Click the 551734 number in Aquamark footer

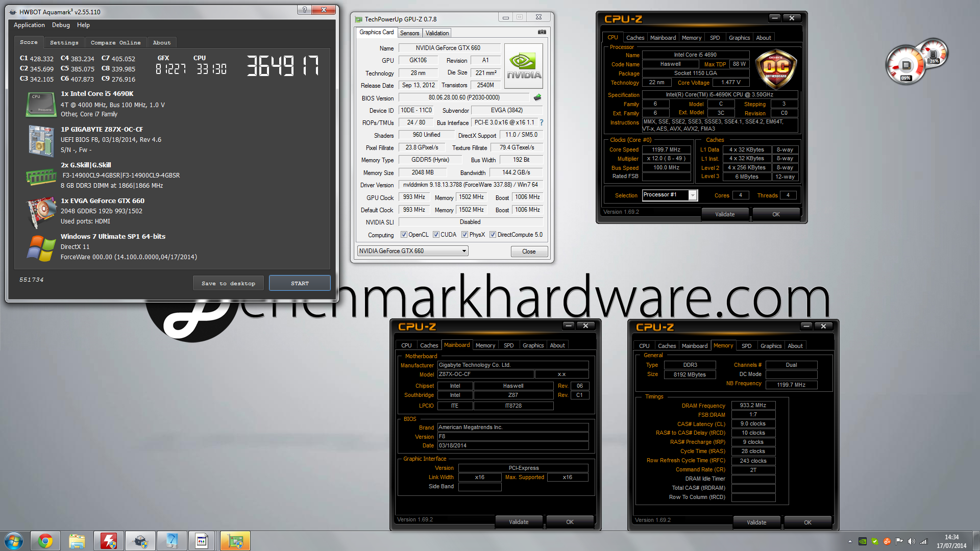[32, 280]
